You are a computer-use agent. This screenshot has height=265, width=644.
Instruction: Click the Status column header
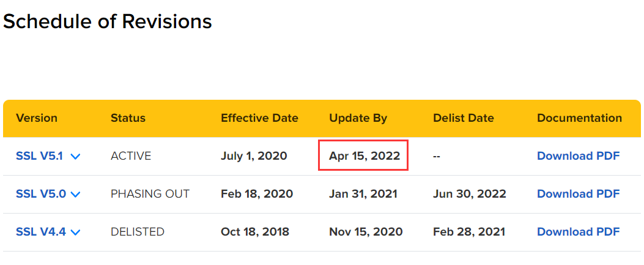128,118
